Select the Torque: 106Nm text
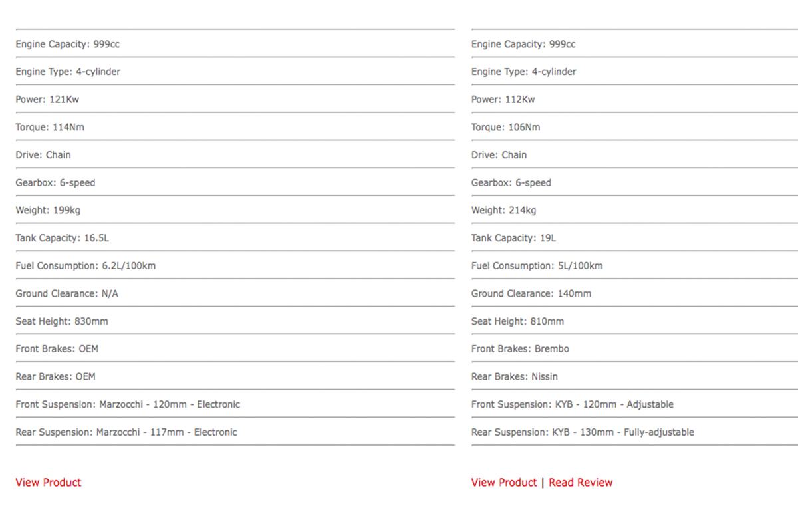 (506, 127)
